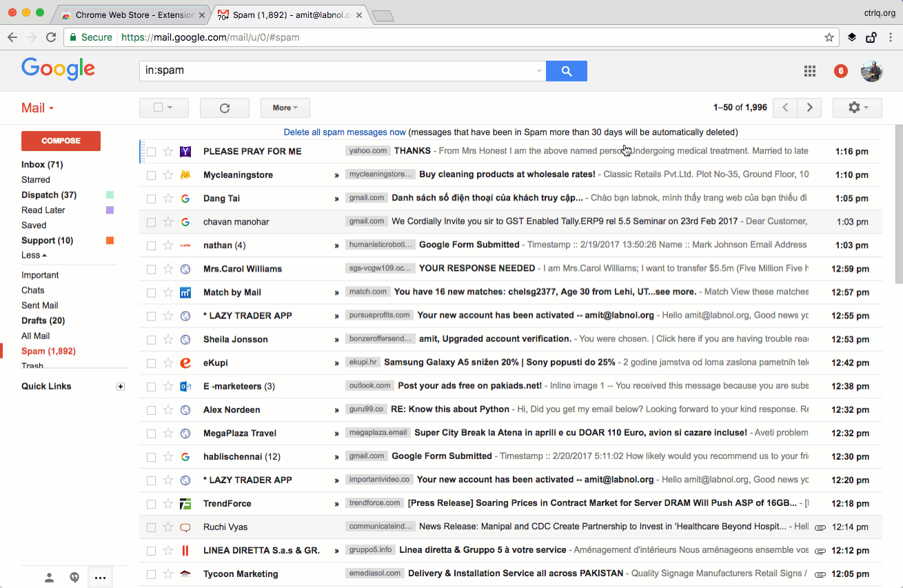
Task: Click the sender icon beside Mycleaningstore
Action: 185,175
